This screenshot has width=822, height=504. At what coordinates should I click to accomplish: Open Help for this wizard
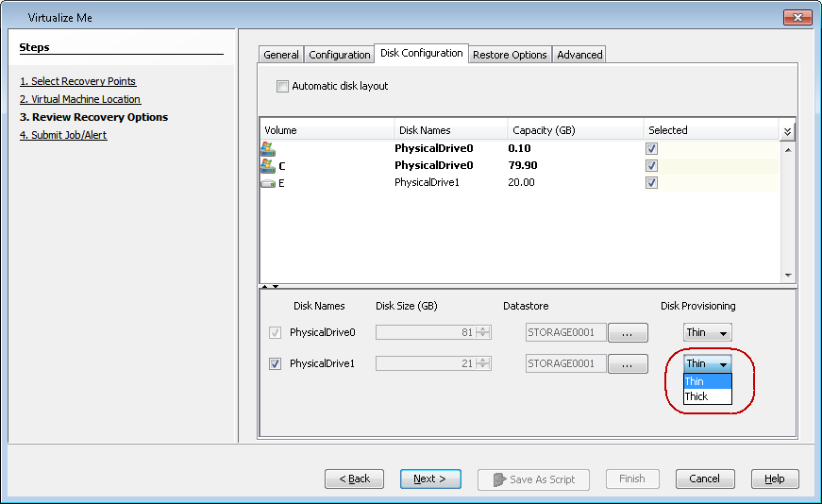(x=775, y=479)
